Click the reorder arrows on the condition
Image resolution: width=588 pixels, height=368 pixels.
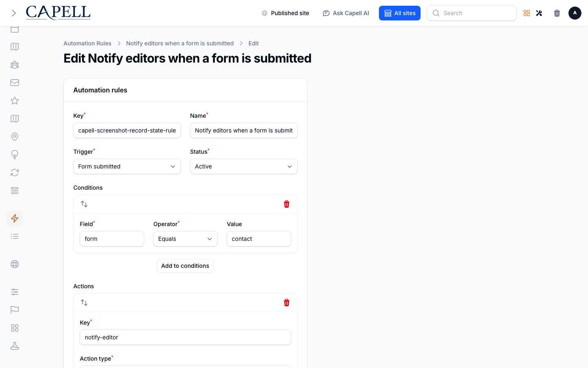[84, 204]
